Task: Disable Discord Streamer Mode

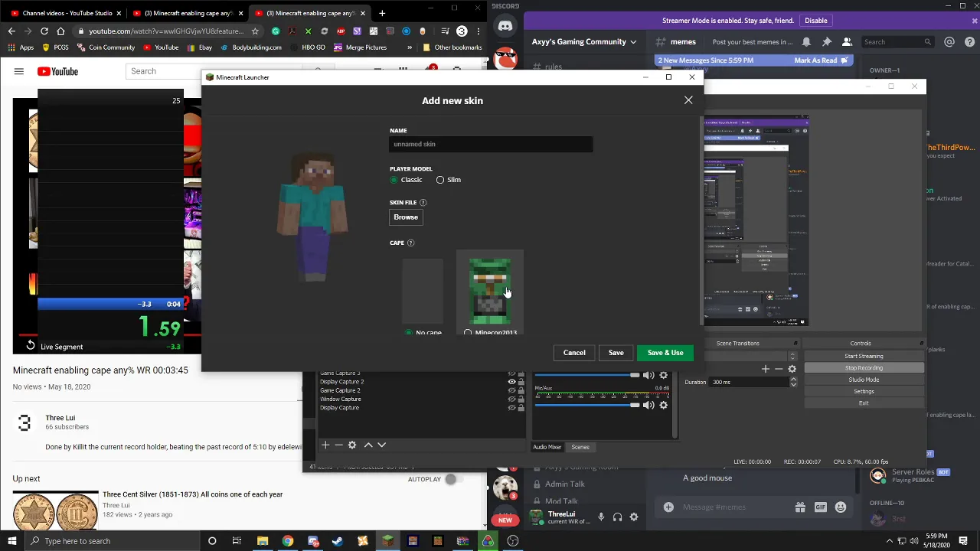Action: click(x=816, y=21)
